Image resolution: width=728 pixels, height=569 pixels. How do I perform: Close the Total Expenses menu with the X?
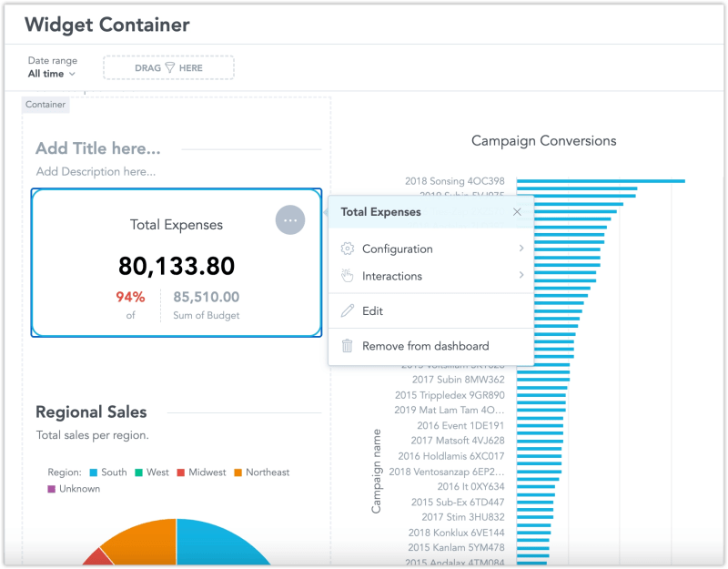pyautogui.click(x=517, y=211)
